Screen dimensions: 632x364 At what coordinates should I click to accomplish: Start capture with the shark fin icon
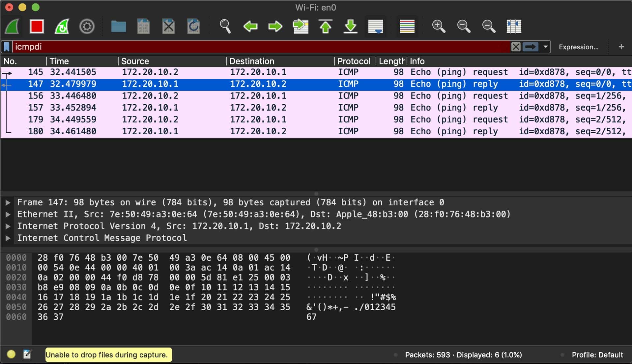(x=12, y=26)
